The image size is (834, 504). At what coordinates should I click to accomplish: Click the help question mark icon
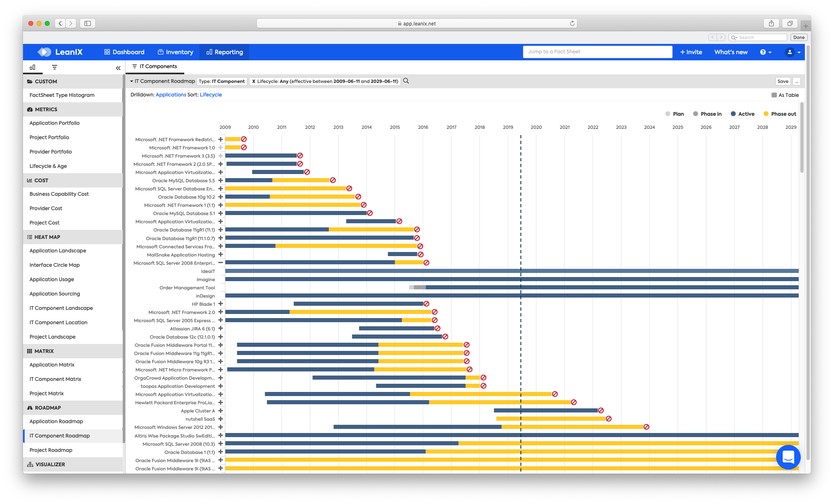763,52
